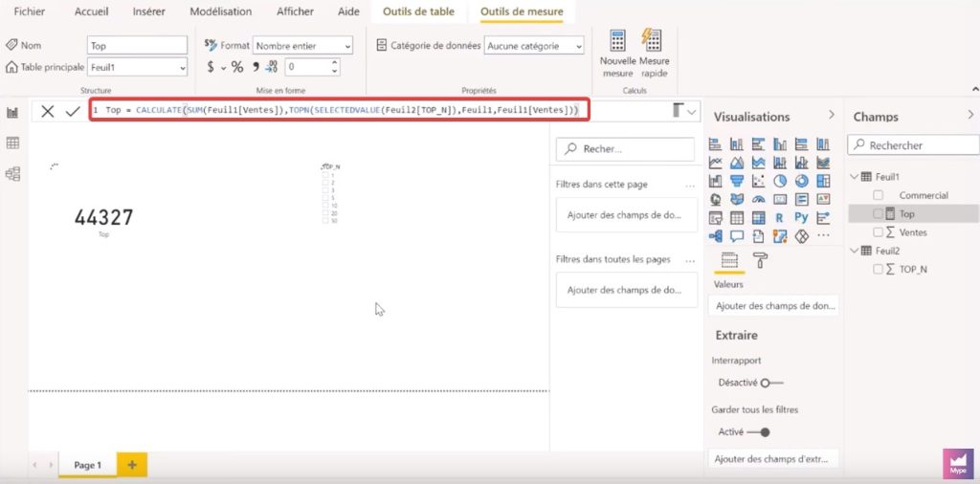
Task: Open the Fields well tab in Visualisations
Action: coord(729,260)
